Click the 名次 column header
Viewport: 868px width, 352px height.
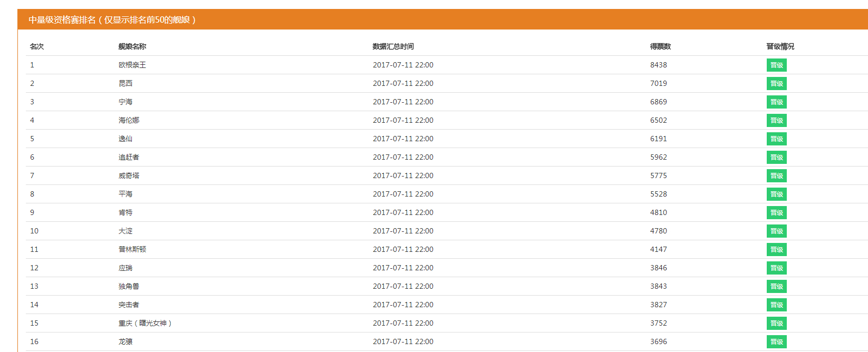click(x=37, y=46)
